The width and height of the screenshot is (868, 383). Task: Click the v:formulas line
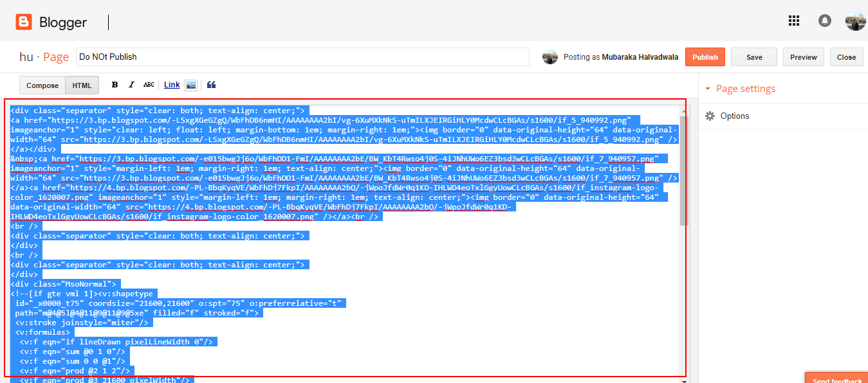coord(43,332)
